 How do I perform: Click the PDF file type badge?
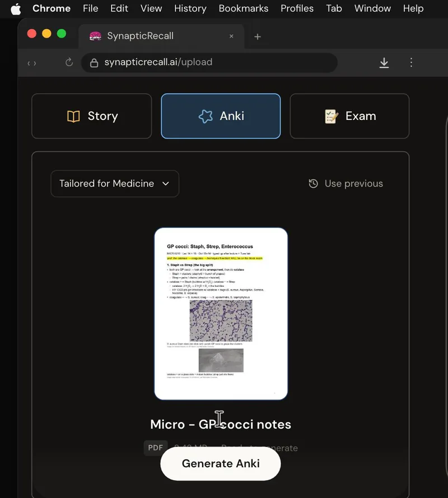point(156,448)
